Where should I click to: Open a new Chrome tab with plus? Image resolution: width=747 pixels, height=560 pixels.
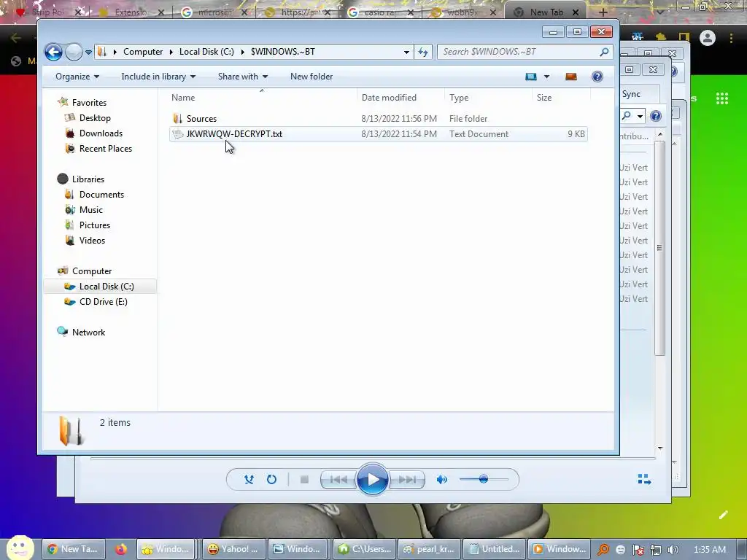[x=603, y=12]
